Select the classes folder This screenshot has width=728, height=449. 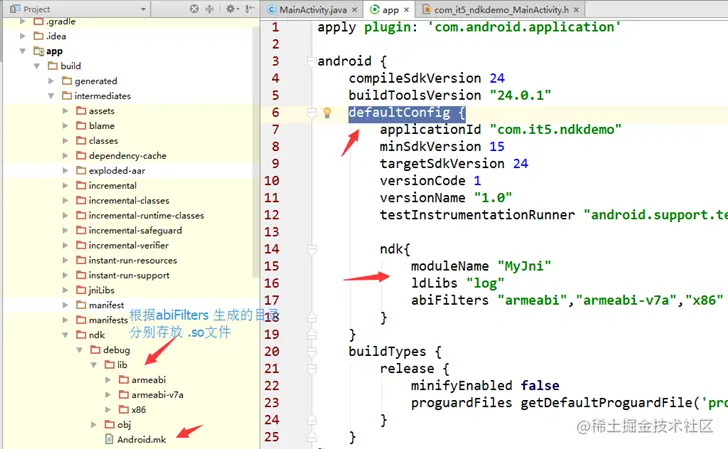click(x=97, y=140)
